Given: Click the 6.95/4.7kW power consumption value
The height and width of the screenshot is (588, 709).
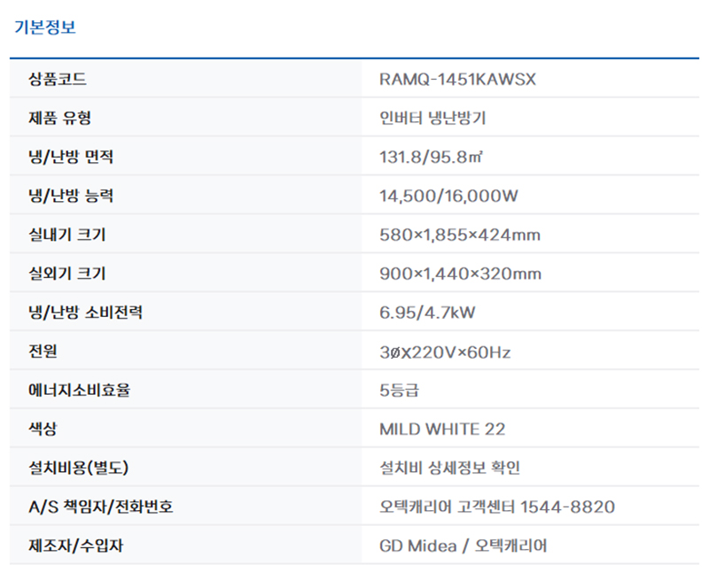Looking at the screenshot, I should click(427, 313).
